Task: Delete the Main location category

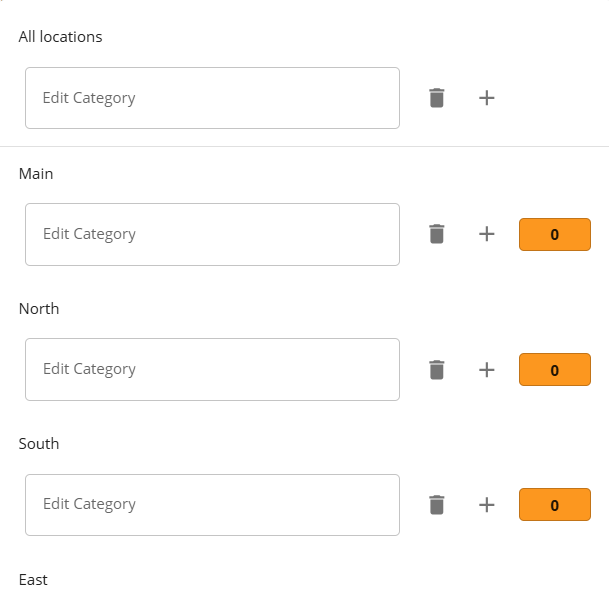Action: click(436, 234)
